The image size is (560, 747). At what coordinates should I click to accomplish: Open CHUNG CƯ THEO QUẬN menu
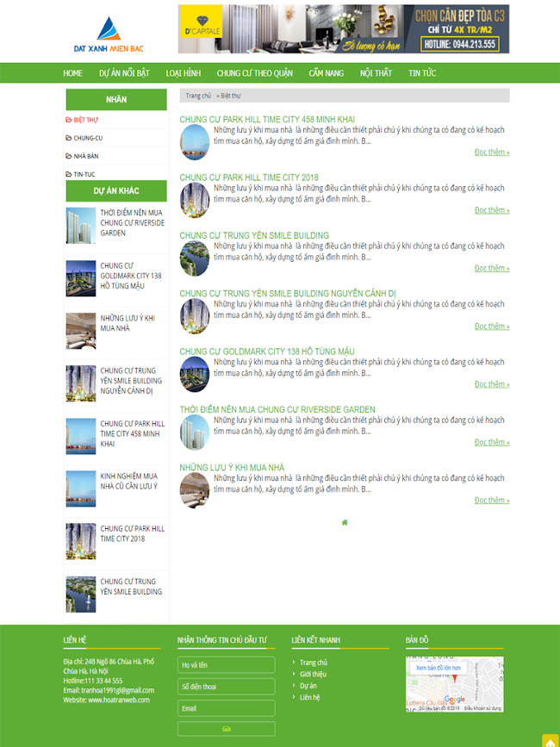point(255,73)
